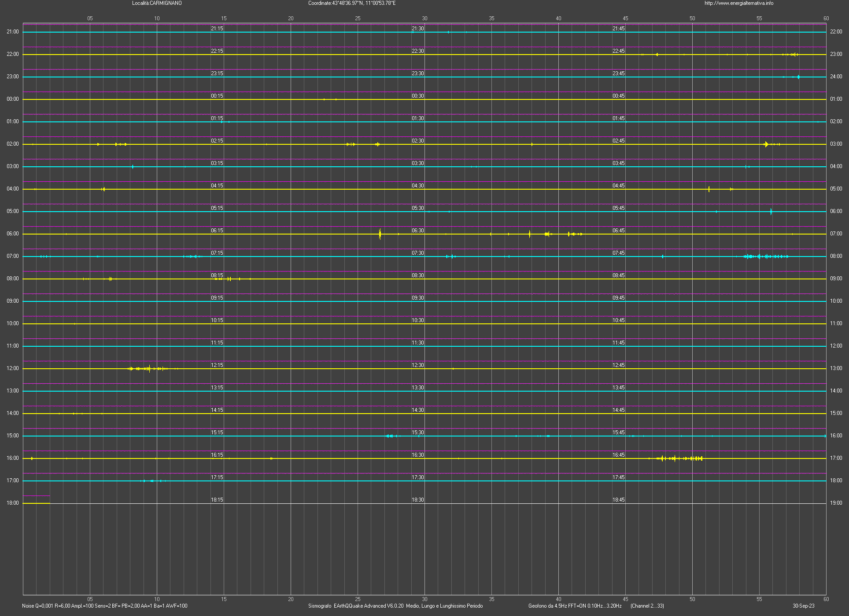Click the Noise Q=0,001 parameters text
This screenshot has height=616, width=849.
click(x=105, y=606)
